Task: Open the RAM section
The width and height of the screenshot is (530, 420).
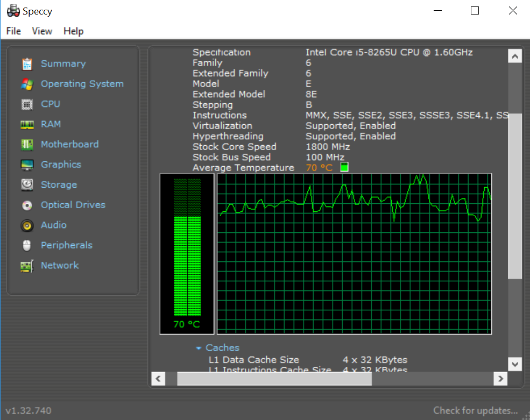Action: point(51,124)
